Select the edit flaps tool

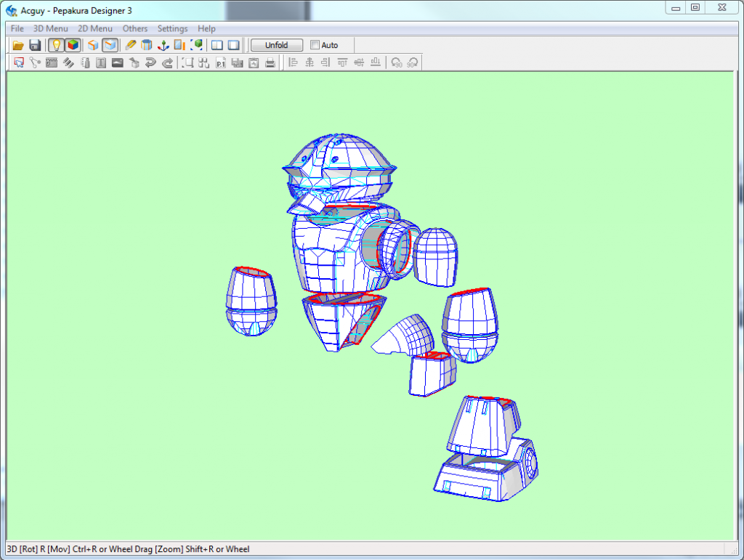coord(52,62)
